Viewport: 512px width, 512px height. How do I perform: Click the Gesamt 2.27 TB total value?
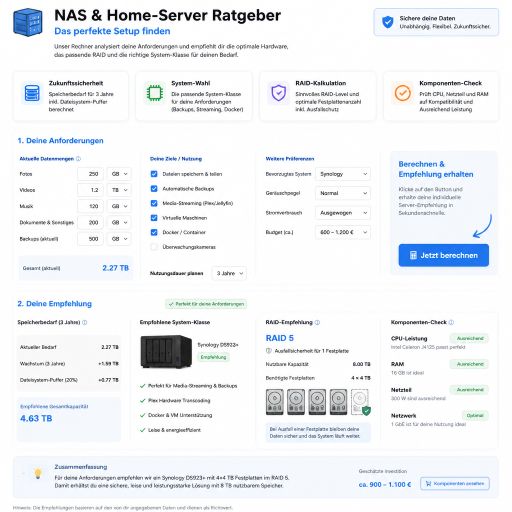tap(115, 268)
